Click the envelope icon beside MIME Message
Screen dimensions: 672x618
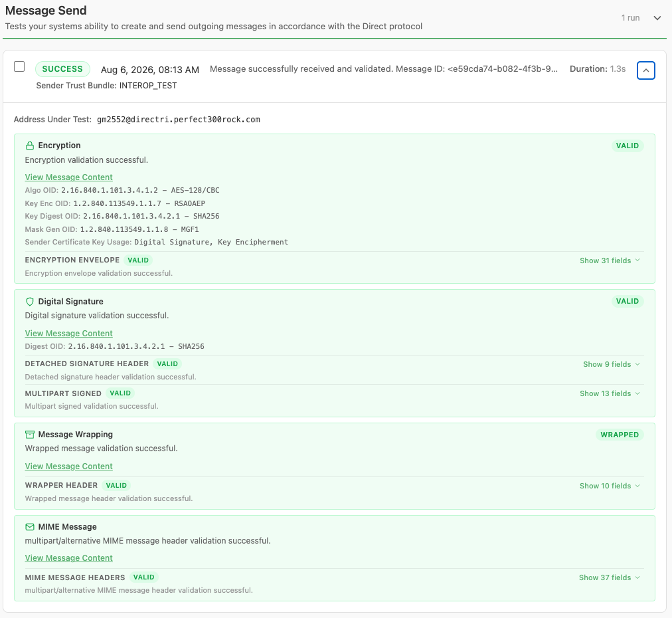(30, 527)
